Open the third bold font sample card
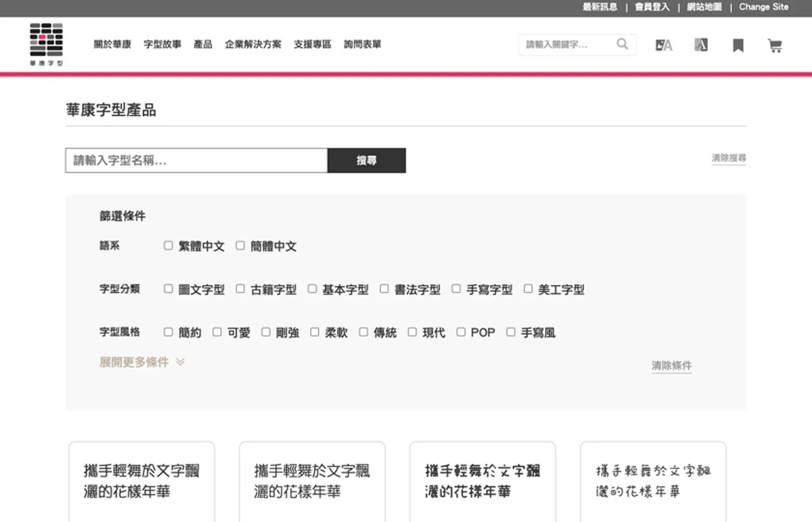Viewport: 812px width, 522px height. coord(483,482)
